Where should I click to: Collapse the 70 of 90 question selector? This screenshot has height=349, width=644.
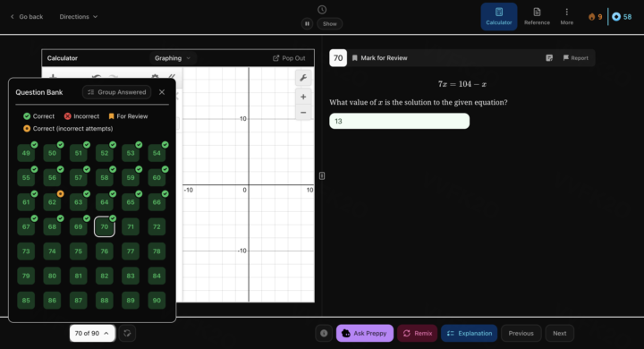pos(92,334)
